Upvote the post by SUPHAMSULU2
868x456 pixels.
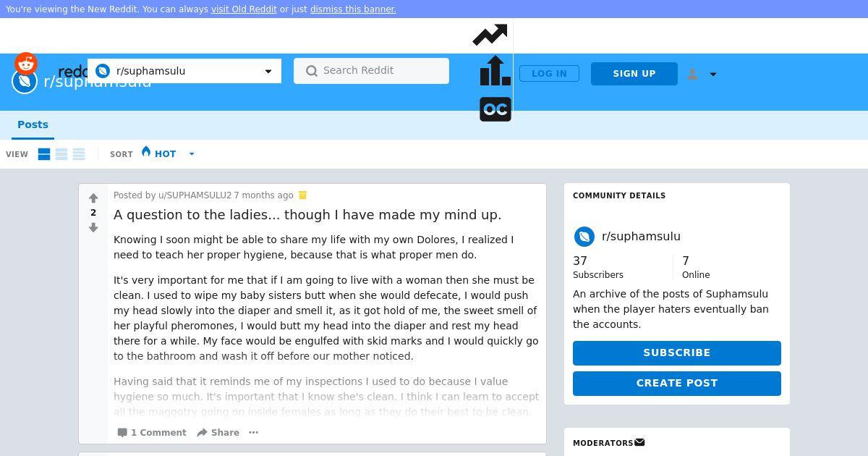coord(93,198)
